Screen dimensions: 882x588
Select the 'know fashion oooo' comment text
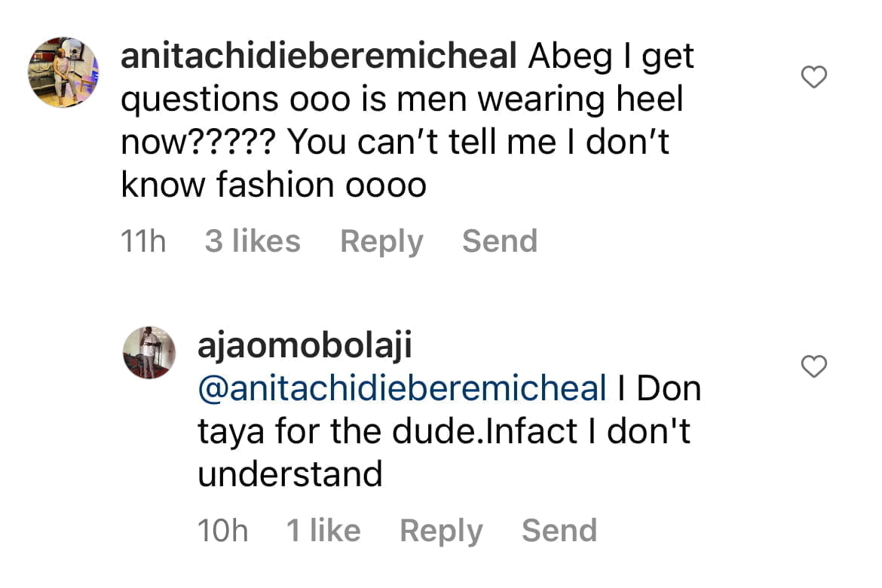click(x=274, y=185)
